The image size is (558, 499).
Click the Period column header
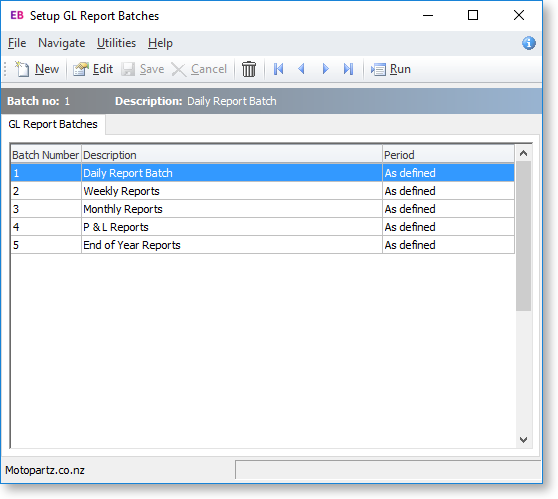[448, 155]
